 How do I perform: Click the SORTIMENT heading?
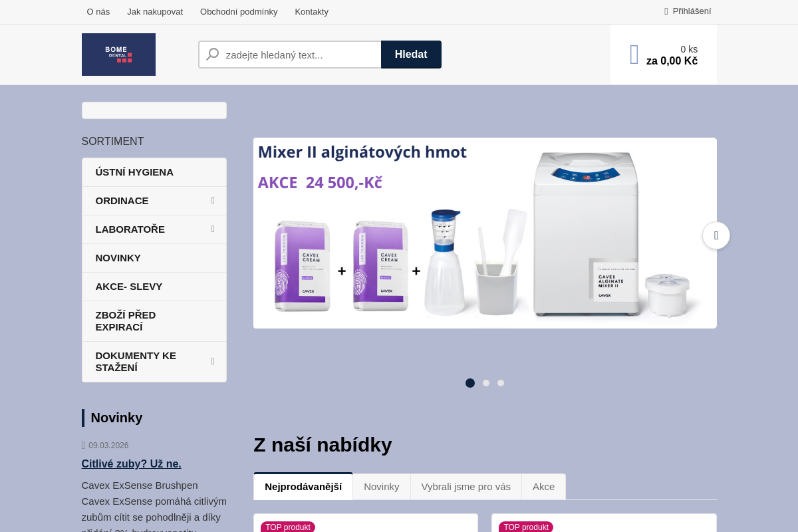pos(113,142)
